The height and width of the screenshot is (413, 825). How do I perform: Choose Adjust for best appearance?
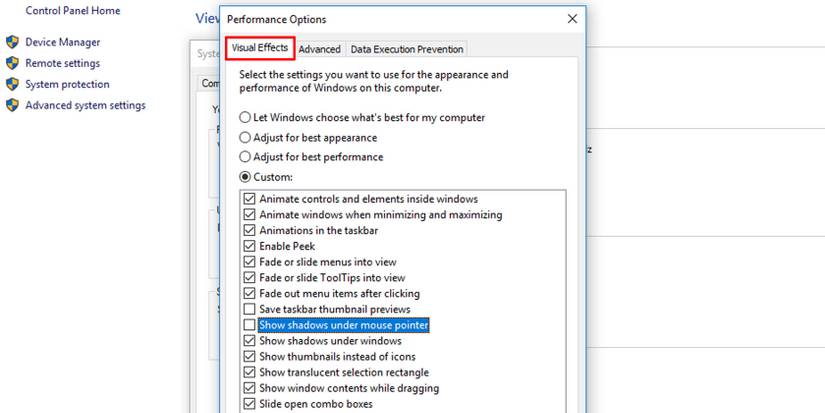click(x=245, y=137)
